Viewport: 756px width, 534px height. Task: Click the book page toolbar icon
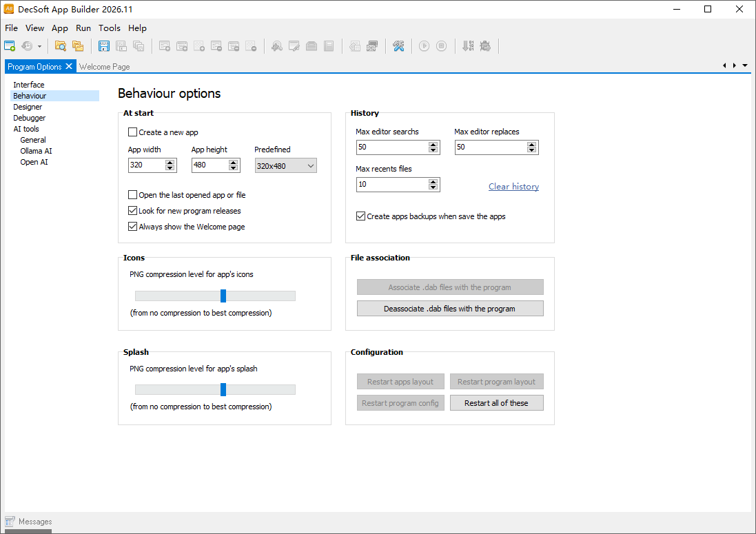(329, 45)
